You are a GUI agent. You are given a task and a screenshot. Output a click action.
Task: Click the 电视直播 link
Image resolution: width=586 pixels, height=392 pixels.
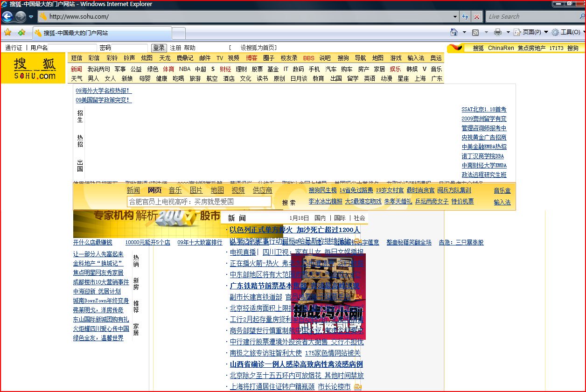(x=243, y=252)
